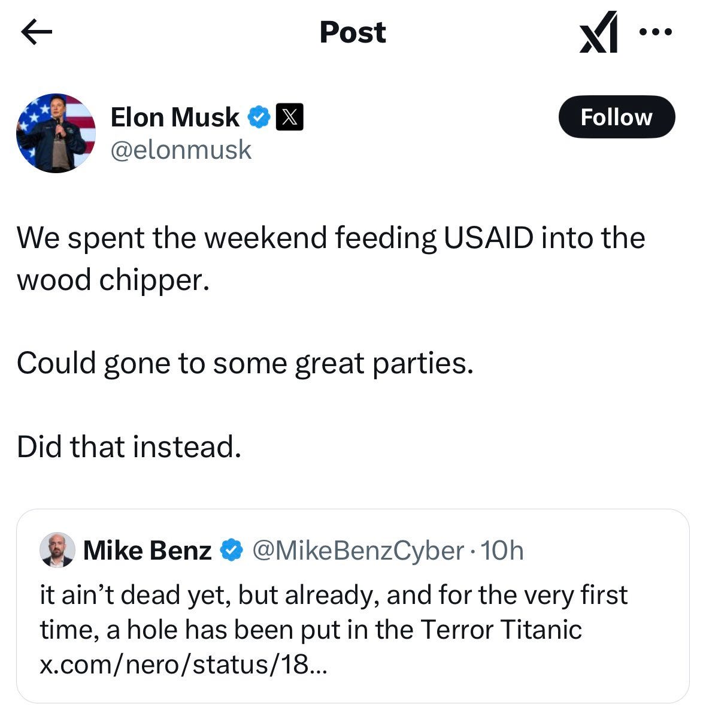Screen dimensions: 706x728
Task: Click the X affiliation badge next to Elon Musk
Action: coord(290,117)
